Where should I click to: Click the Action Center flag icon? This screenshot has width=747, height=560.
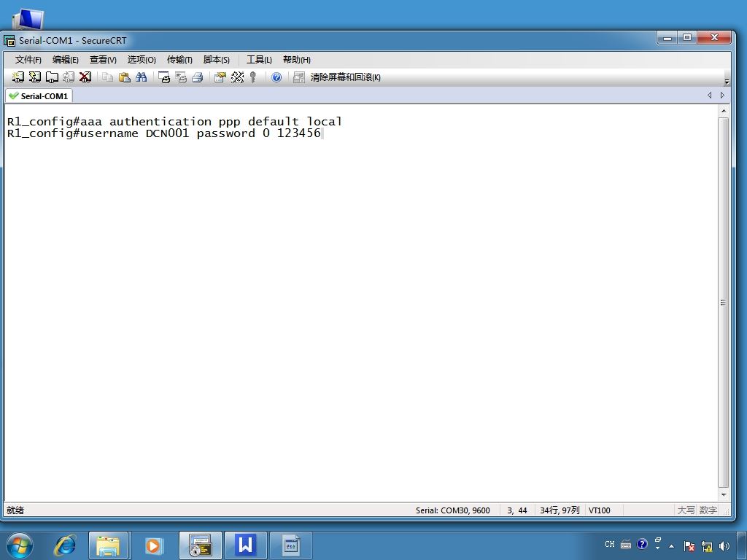coord(689,546)
